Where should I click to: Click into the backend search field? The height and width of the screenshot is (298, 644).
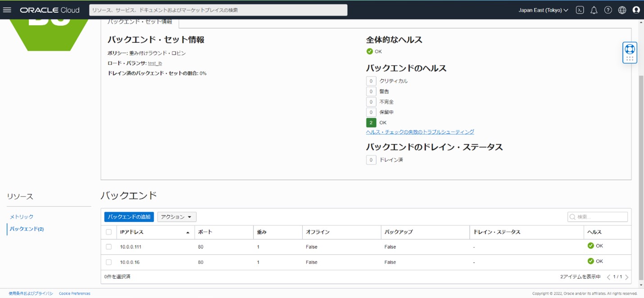click(598, 216)
